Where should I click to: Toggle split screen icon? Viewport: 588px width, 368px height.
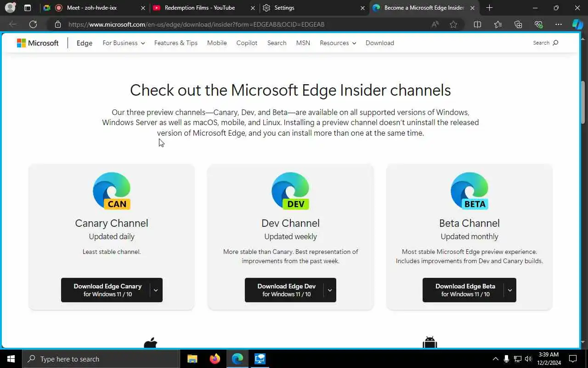tap(477, 24)
